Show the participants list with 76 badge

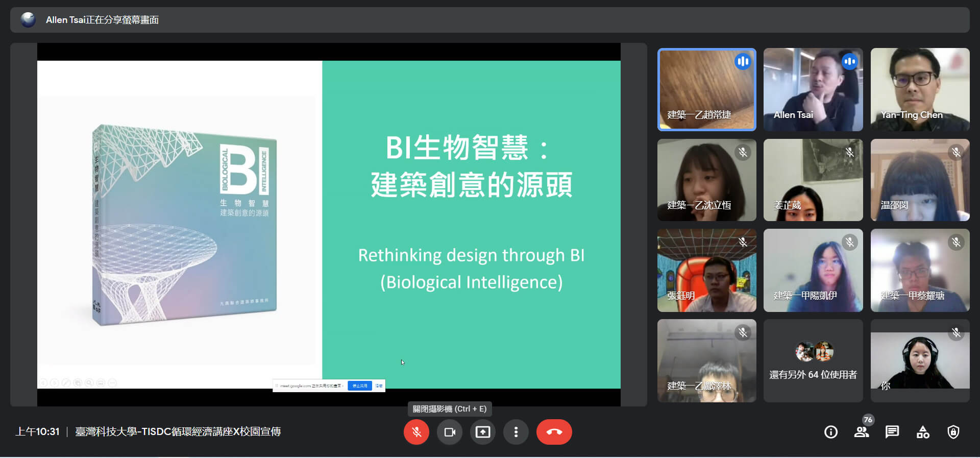point(862,432)
